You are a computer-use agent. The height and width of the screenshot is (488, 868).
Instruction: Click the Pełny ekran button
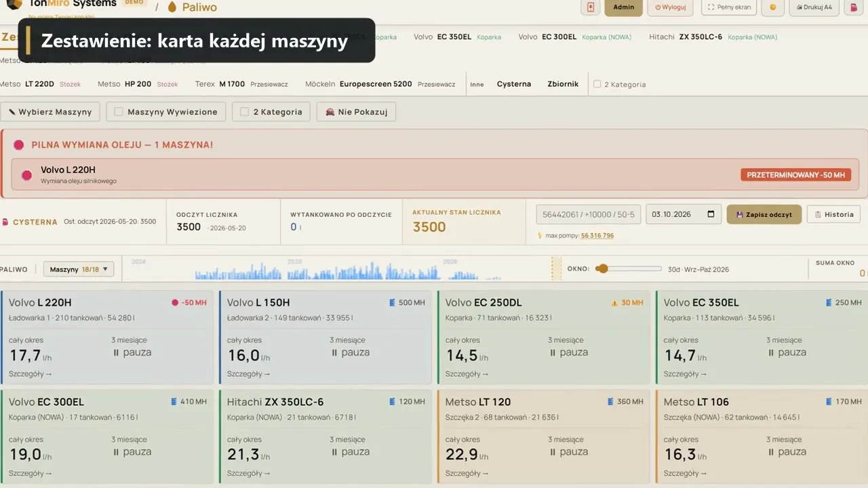coord(729,7)
